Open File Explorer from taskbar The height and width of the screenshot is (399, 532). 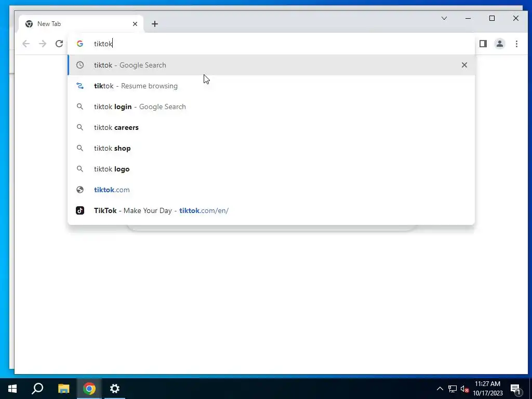click(63, 389)
